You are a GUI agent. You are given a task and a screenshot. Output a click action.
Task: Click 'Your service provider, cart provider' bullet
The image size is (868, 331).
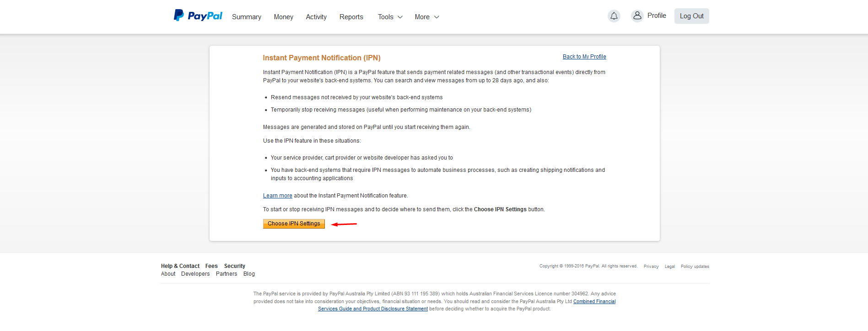tap(361, 158)
